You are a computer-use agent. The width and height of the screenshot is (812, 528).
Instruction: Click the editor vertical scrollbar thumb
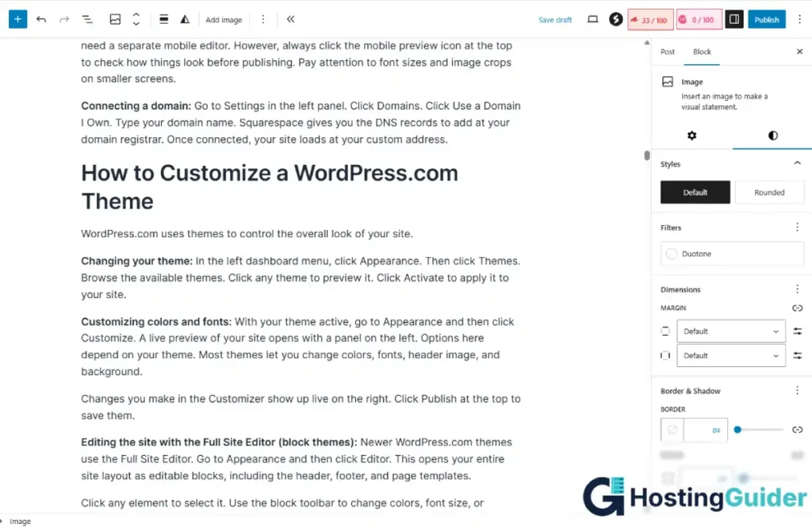click(647, 155)
